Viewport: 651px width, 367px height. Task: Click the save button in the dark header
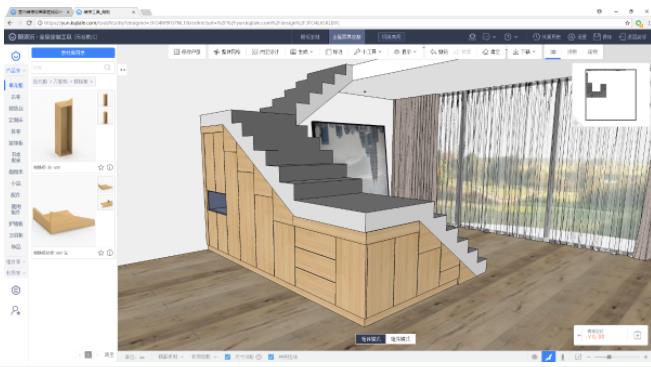tap(602, 37)
